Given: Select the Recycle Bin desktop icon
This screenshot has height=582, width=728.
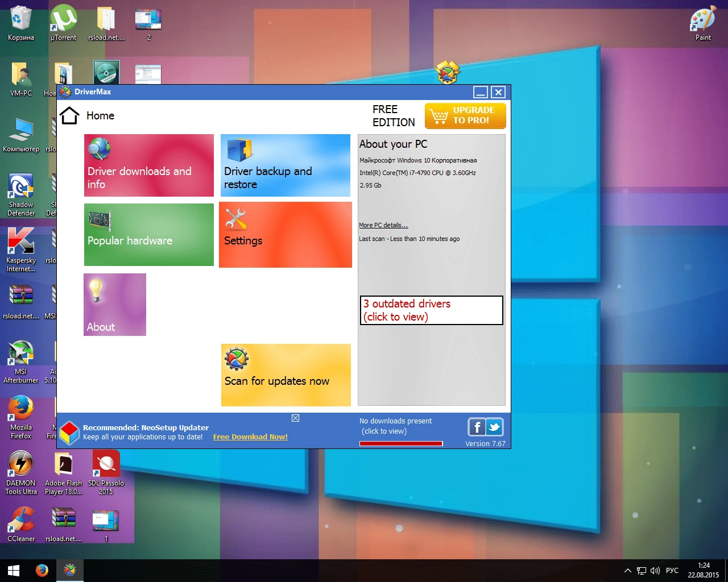Looking at the screenshot, I should point(21,23).
